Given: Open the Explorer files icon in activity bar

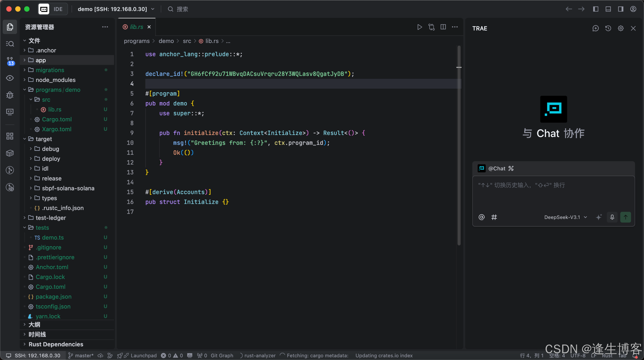Looking at the screenshot, I should click(10, 27).
